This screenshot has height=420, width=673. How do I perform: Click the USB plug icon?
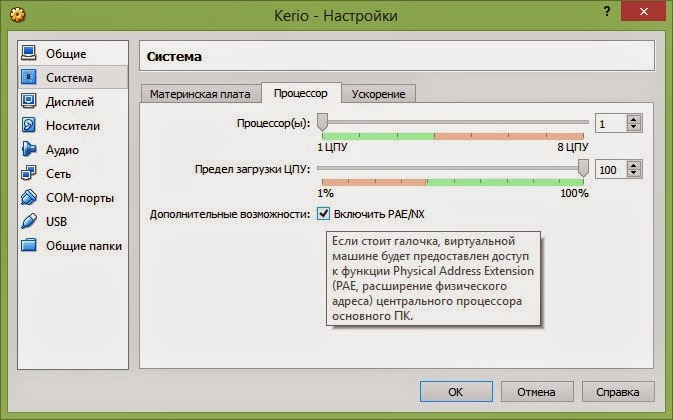(x=29, y=221)
